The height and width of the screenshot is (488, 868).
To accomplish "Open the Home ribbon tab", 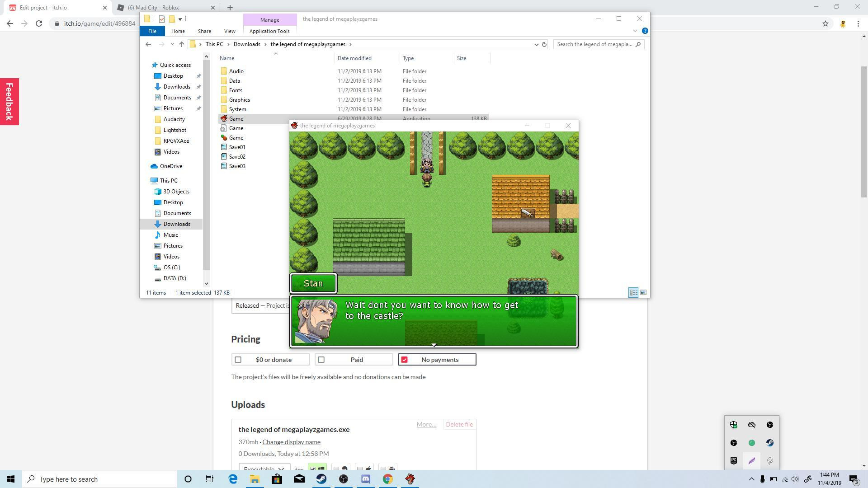I will point(178,31).
